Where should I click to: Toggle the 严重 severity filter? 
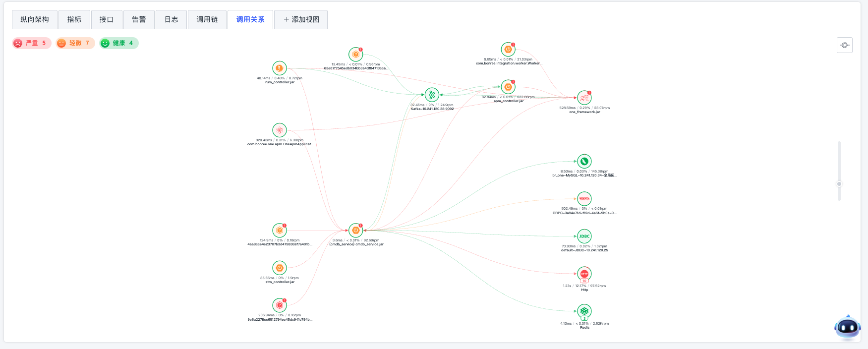click(x=32, y=43)
